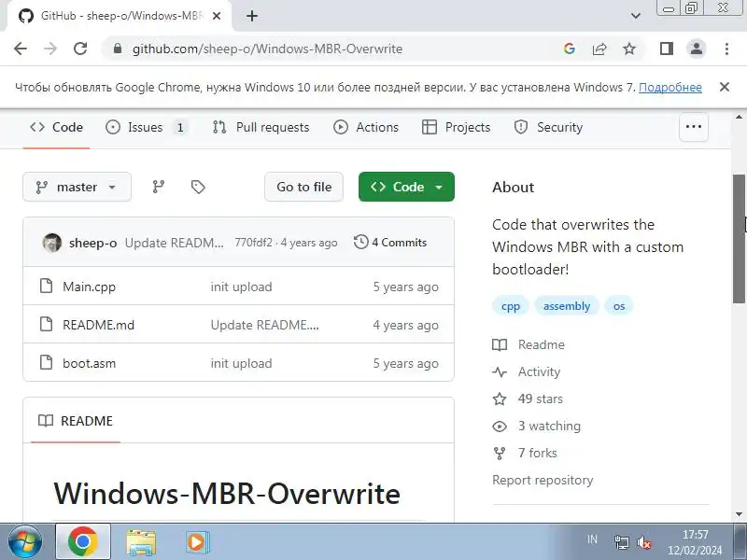Image resolution: width=747 pixels, height=560 pixels.
Task: Open Chrome's three-dot menu
Action: [726, 49]
